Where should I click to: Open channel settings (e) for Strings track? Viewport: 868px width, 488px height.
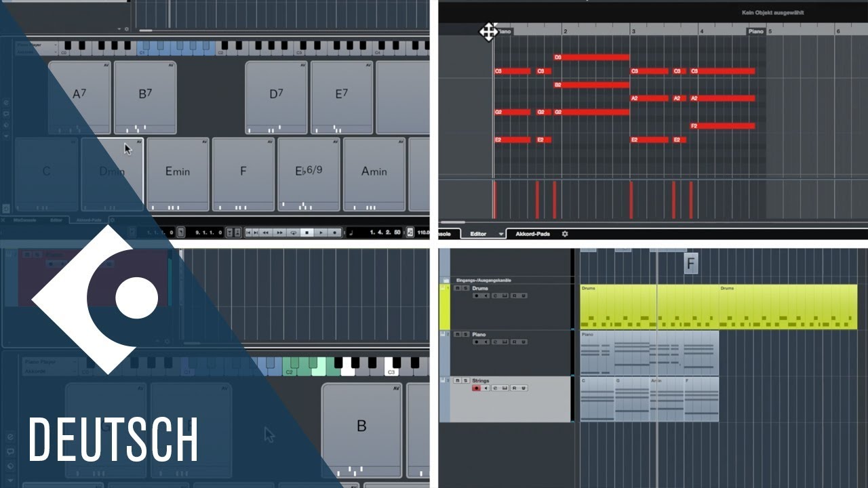[x=495, y=388]
